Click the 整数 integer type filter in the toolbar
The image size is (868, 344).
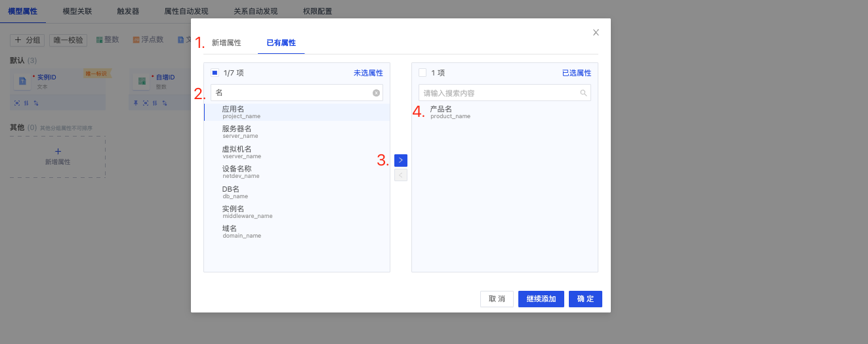[108, 40]
